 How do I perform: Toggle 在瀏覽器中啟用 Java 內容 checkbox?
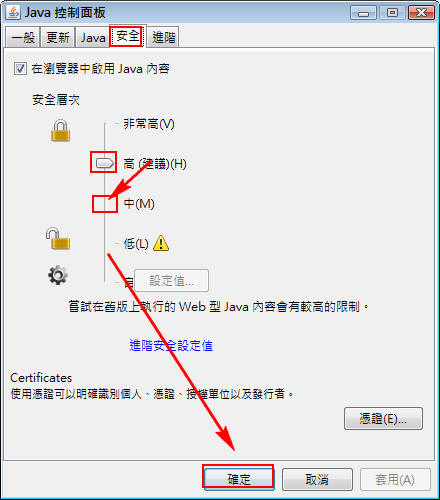(x=20, y=69)
